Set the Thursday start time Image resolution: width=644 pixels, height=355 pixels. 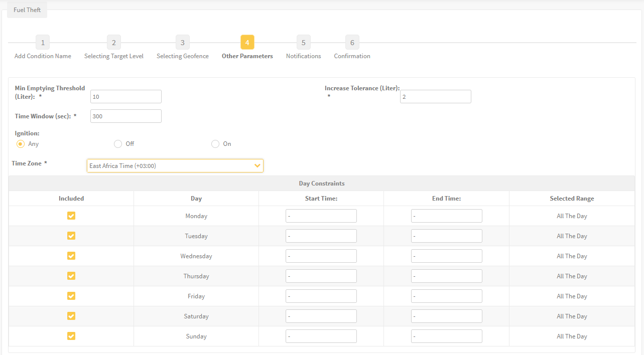(321, 276)
